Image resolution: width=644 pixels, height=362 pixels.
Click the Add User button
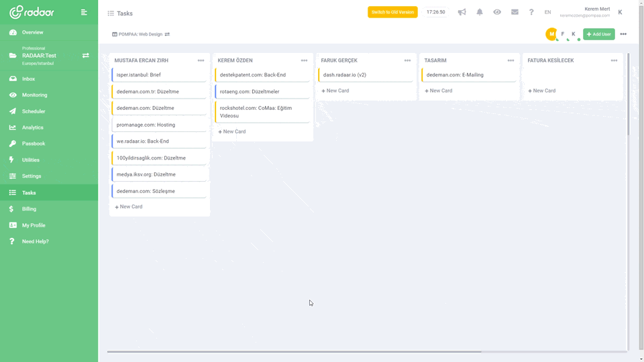pos(598,34)
